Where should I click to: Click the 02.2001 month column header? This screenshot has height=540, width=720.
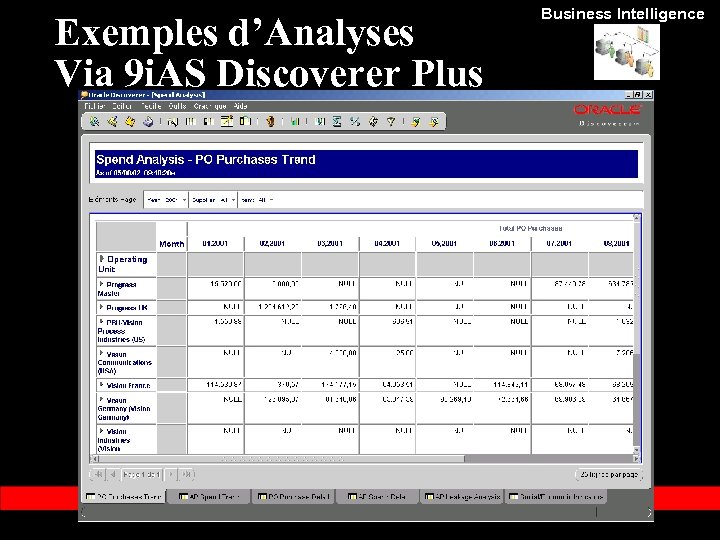(272, 243)
